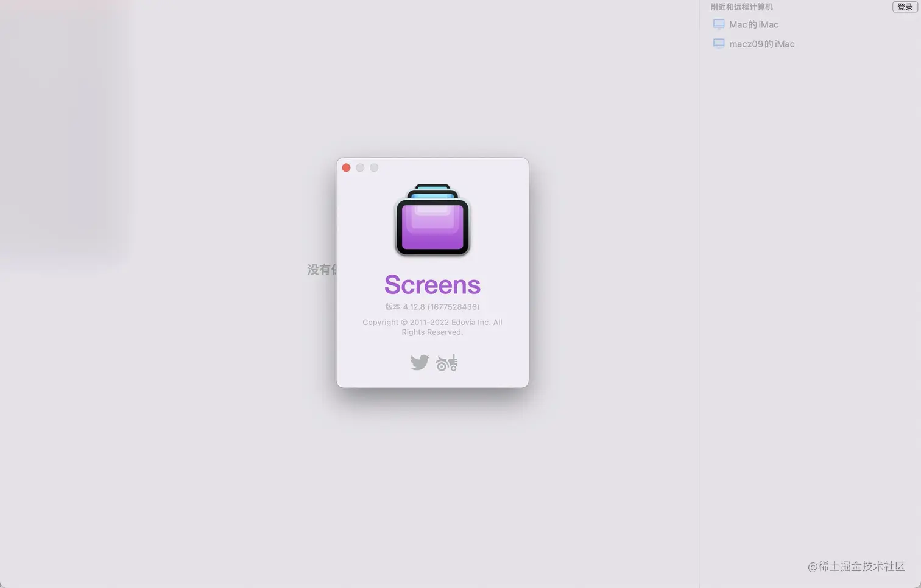Viewport: 921px width, 588px height.
Task: Click the 附近和远程计算机 section header
Action: coord(741,7)
